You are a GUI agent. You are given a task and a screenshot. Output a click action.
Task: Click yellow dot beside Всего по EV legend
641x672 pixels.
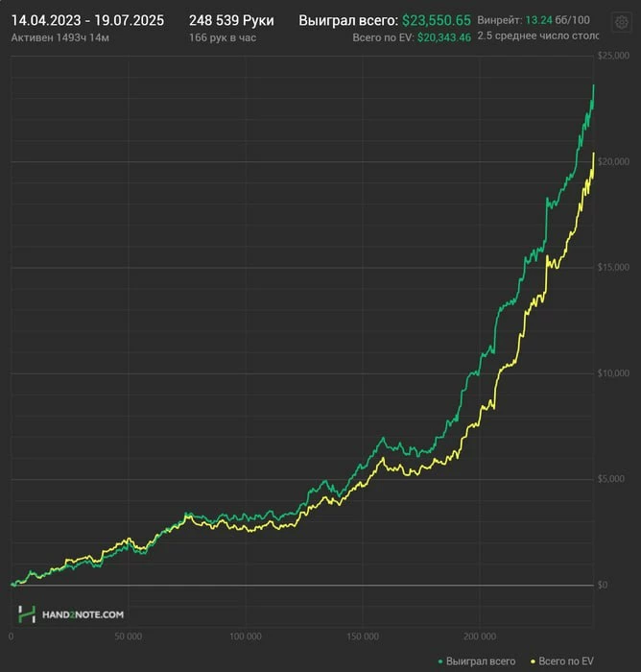click(x=531, y=661)
